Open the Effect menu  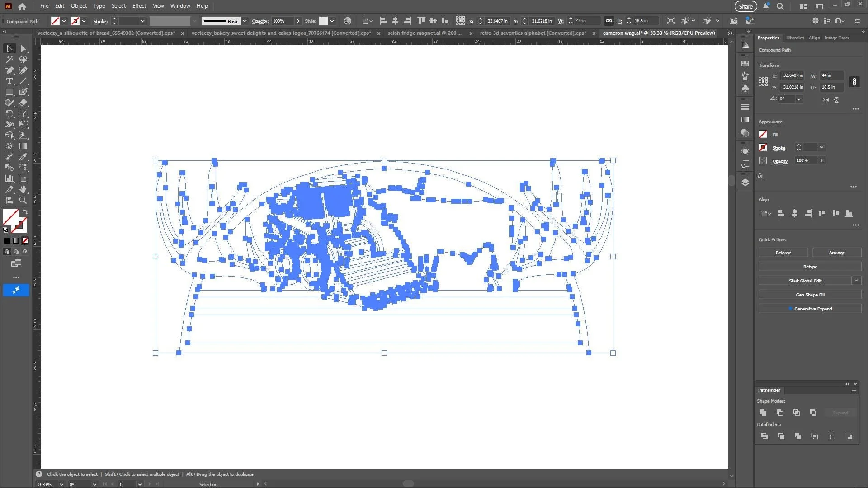(x=139, y=6)
